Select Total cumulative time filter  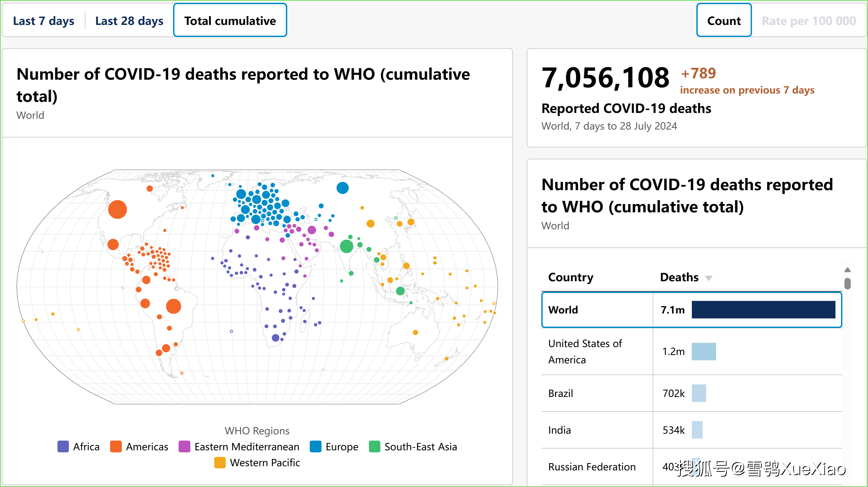229,20
